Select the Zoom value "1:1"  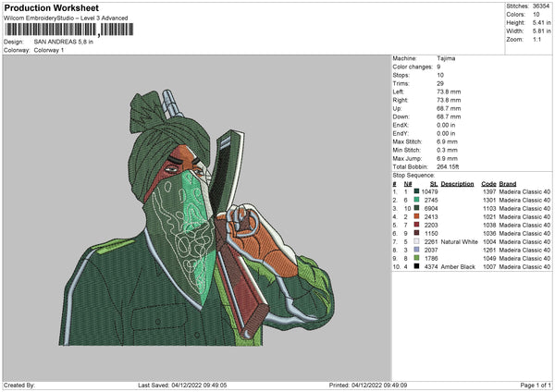(536, 39)
